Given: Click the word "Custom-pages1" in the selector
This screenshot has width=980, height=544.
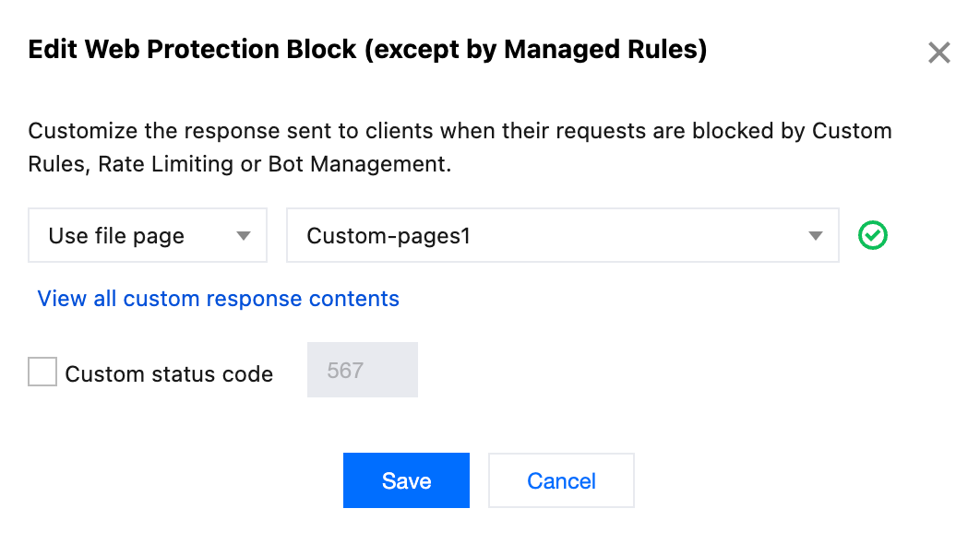Looking at the screenshot, I should (388, 236).
